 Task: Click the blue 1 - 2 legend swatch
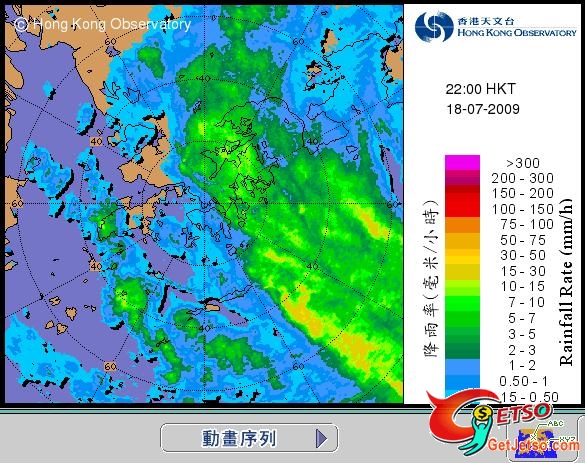tap(462, 366)
